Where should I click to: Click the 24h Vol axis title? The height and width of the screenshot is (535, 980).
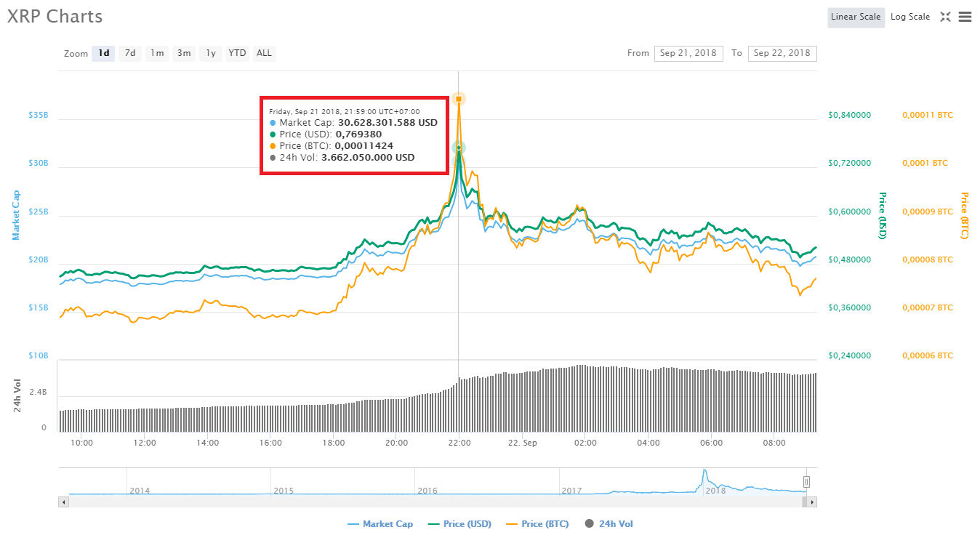coord(19,395)
